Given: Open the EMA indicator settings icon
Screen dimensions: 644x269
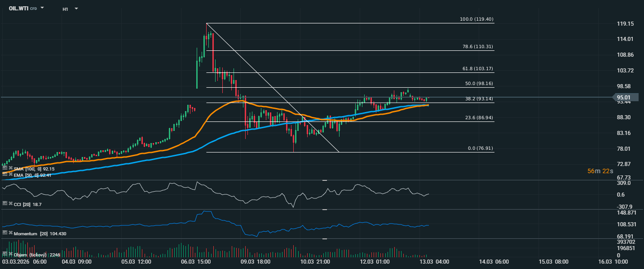Looking at the screenshot, I should [5, 175].
